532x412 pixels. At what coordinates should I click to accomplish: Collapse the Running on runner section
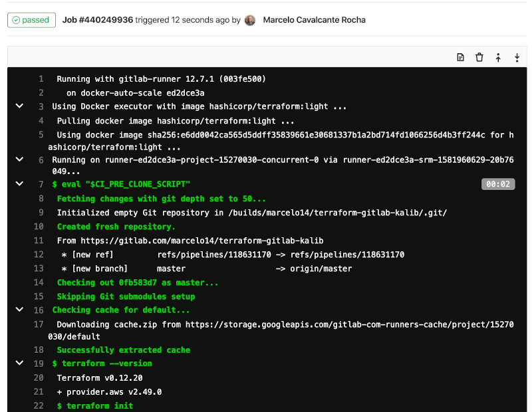click(19, 159)
